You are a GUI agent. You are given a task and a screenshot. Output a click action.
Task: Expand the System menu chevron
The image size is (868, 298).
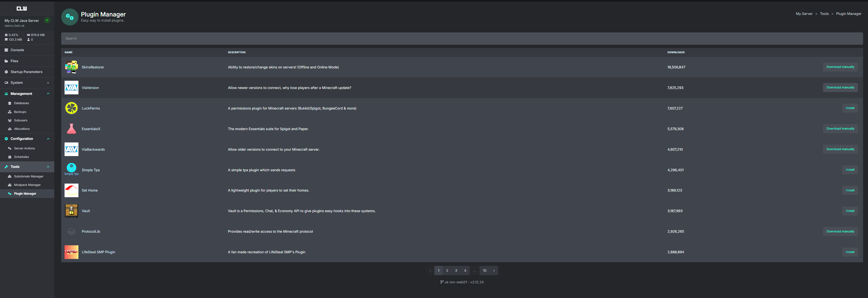[x=48, y=83]
